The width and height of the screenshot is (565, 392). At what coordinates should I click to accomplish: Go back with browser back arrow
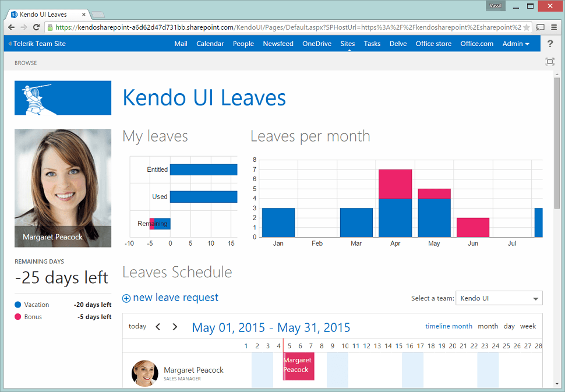pos(11,27)
